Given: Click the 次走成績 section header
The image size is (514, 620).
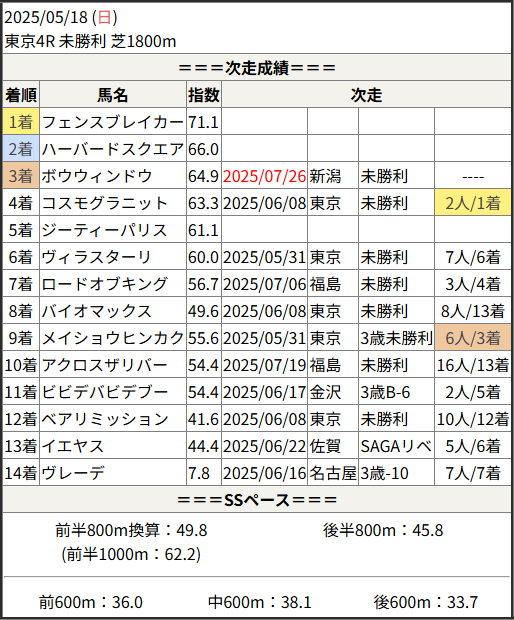Looking at the screenshot, I should point(257,68).
